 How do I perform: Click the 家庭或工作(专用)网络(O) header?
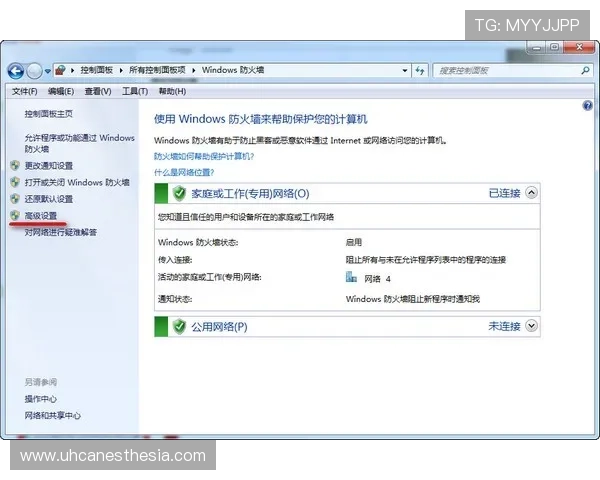[250, 194]
